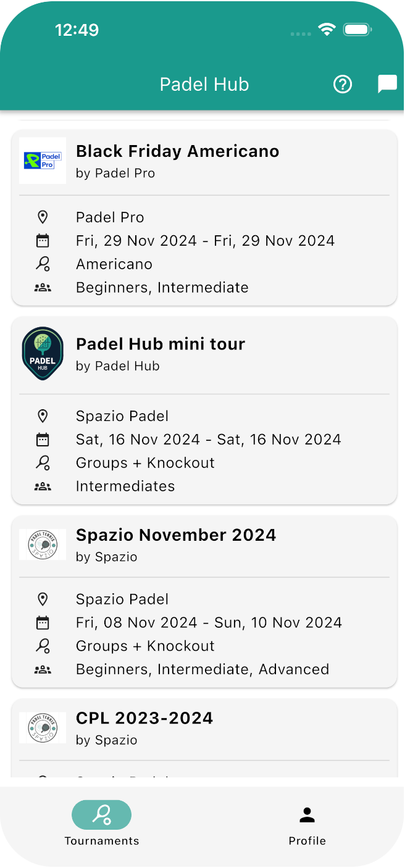Screen dimensions: 410x868
Task: Tap the Padel Pro logo thumbnail
Action: tap(43, 161)
